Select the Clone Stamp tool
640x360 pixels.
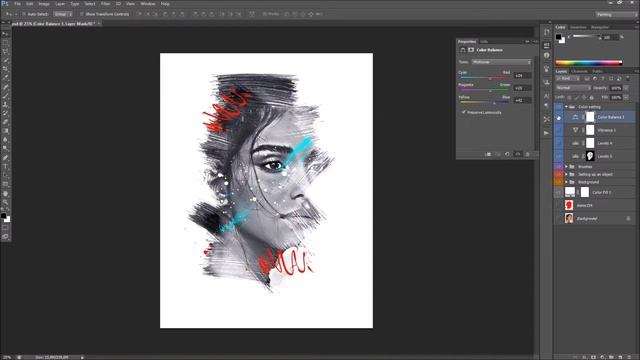point(5,104)
